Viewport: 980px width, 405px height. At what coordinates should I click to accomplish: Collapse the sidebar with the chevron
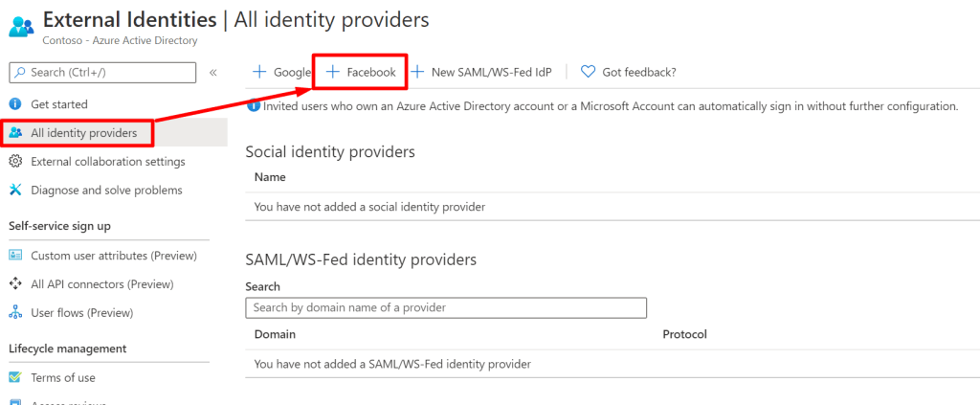(212, 72)
